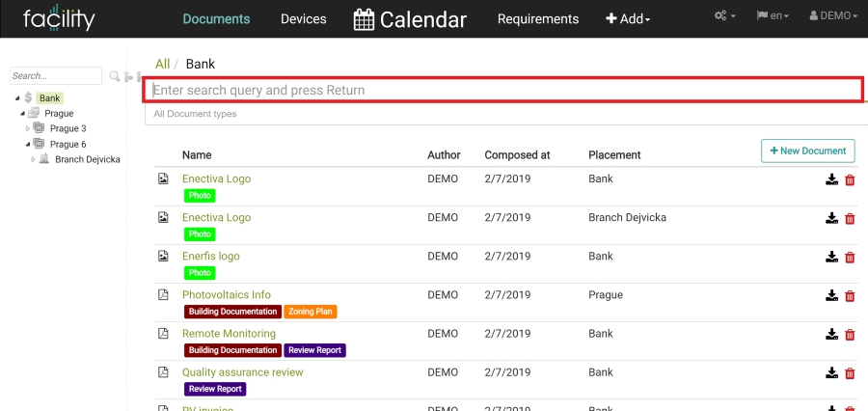Select Prague 6 in the location tree
The height and width of the screenshot is (411, 868).
(x=68, y=144)
